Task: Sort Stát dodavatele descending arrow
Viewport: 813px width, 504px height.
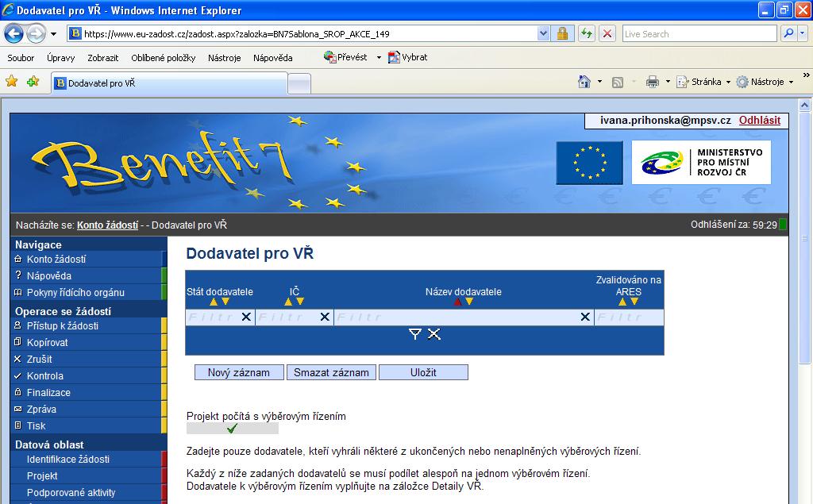Action: coord(225,302)
